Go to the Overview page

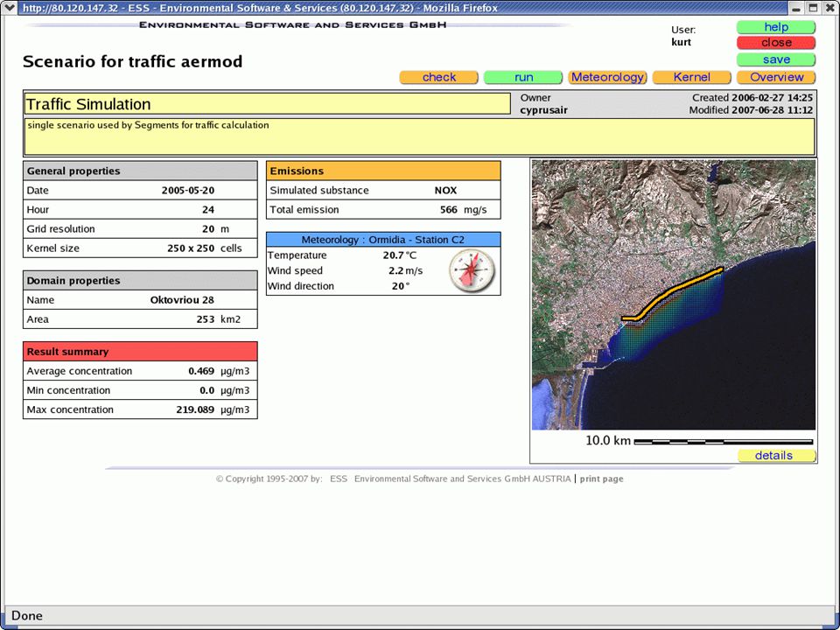click(x=776, y=77)
